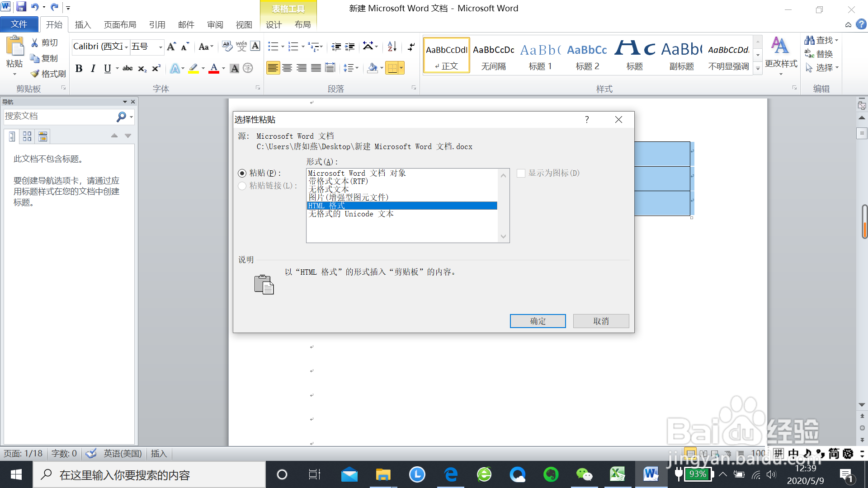Apply subscript formatting
Image resolution: width=868 pixels, height=488 pixels.
pyautogui.click(x=142, y=68)
